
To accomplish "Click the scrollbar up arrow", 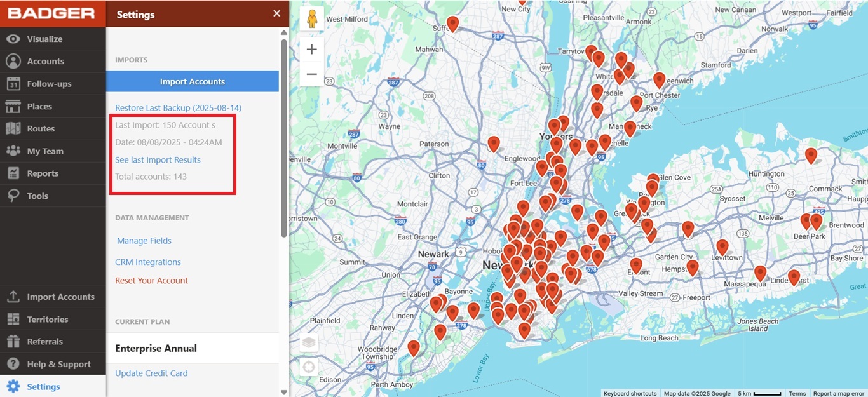I will click(284, 32).
